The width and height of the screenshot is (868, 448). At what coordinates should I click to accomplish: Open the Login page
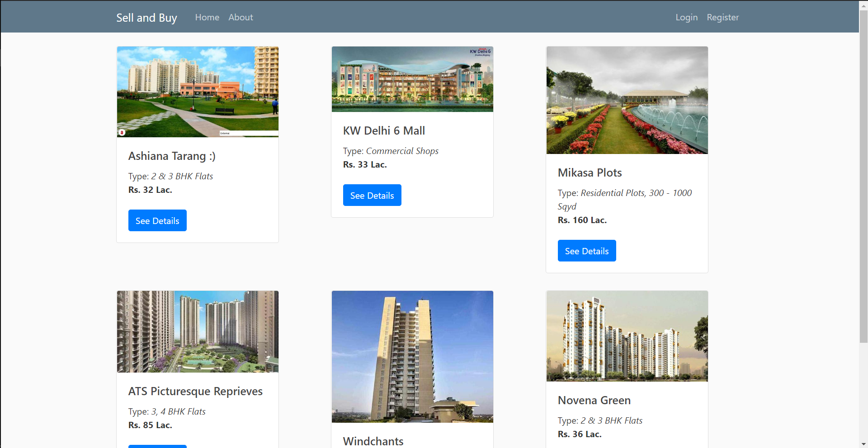tap(686, 17)
